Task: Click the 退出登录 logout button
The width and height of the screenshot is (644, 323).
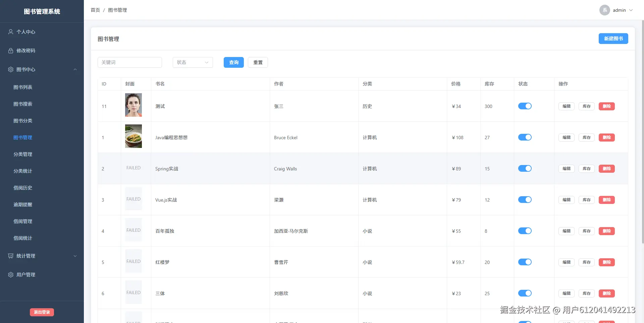Action: 42,312
